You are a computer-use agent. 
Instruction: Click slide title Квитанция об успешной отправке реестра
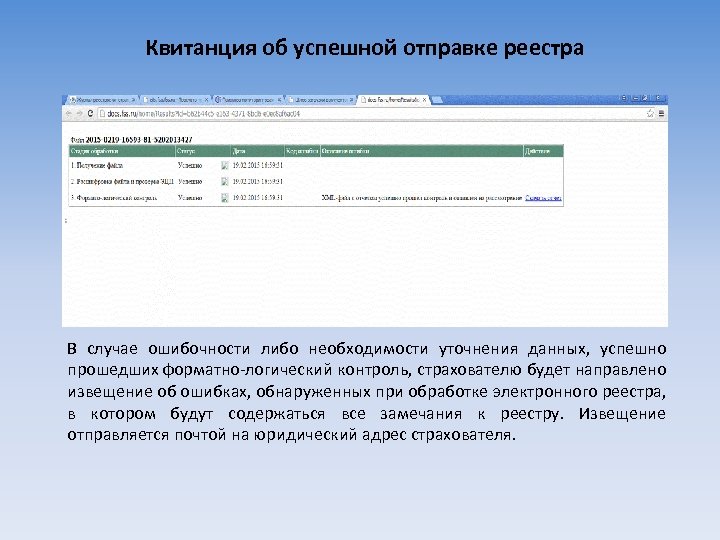pos(365,48)
